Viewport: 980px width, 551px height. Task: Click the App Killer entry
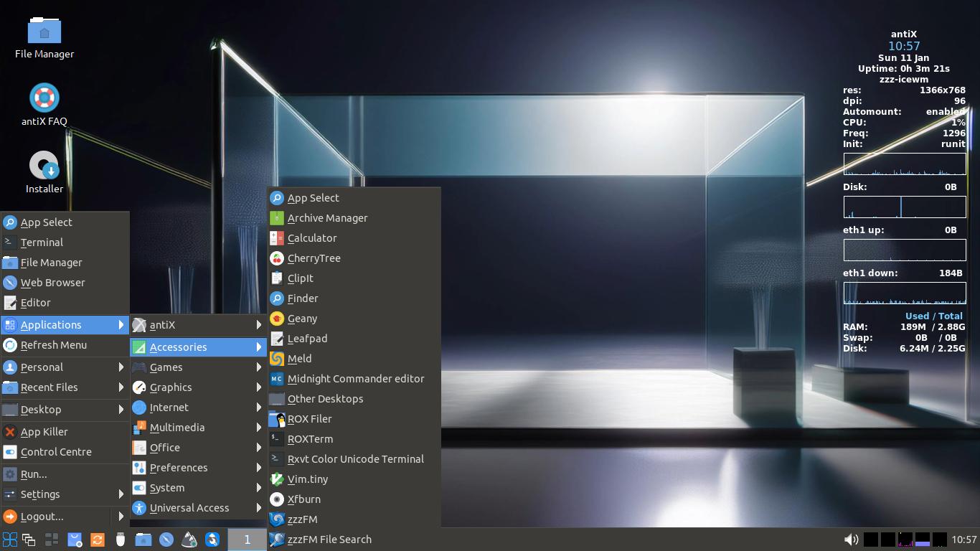click(x=45, y=431)
